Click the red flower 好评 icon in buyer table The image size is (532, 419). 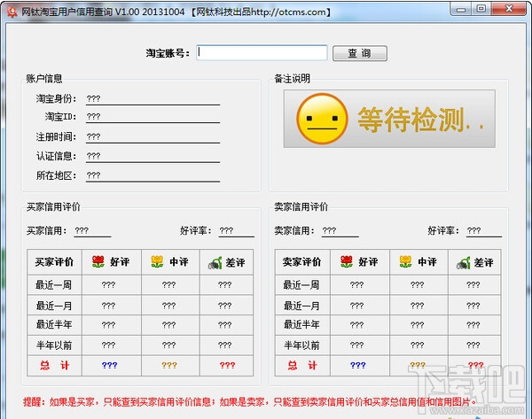click(98, 261)
